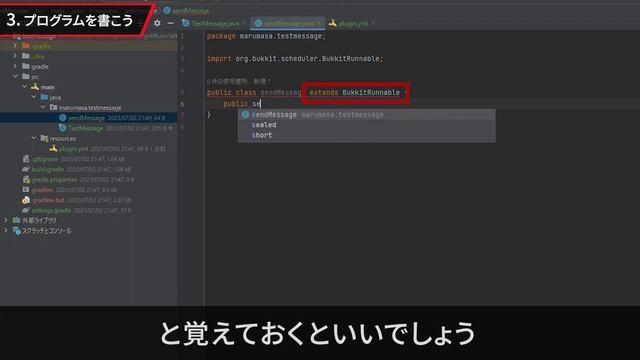
Task: Select plugin.yml in project tree
Action: [x=73, y=149]
